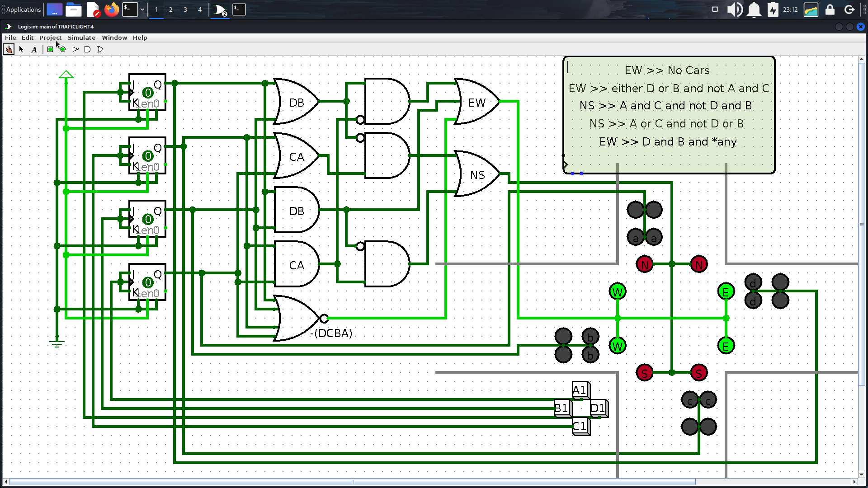Click the top green W LED
This screenshot has height=488, width=868.
[x=618, y=291]
